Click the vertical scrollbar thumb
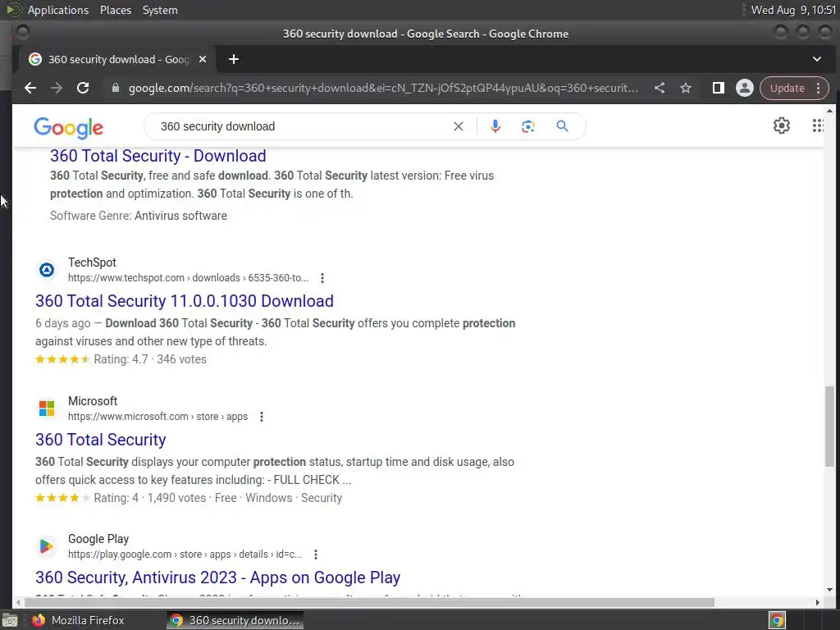Viewport: 840px width, 630px height. pyautogui.click(x=829, y=426)
